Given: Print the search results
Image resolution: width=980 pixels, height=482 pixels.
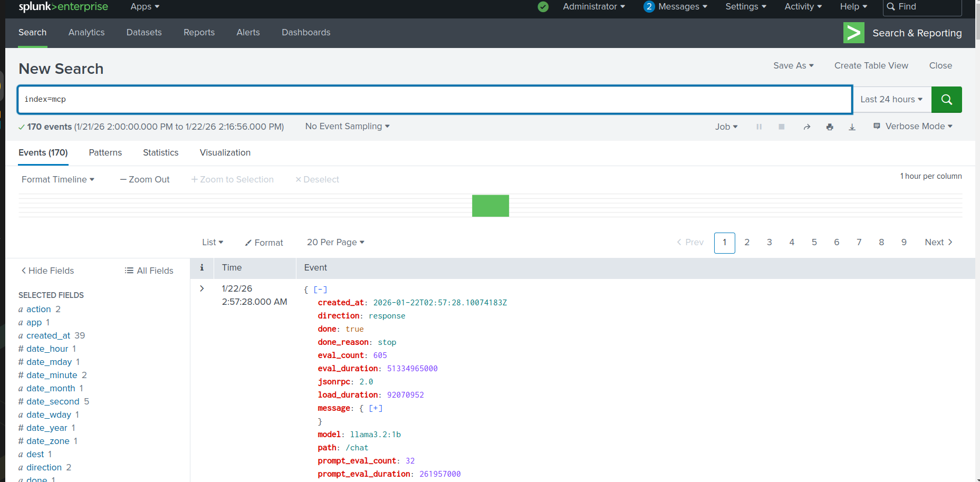Looking at the screenshot, I should click(x=830, y=127).
